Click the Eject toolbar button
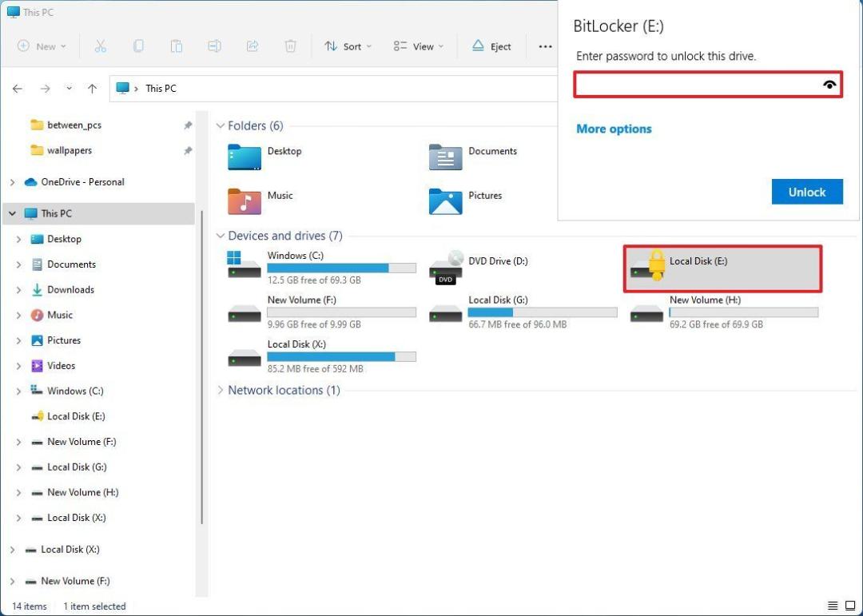 [x=491, y=46]
